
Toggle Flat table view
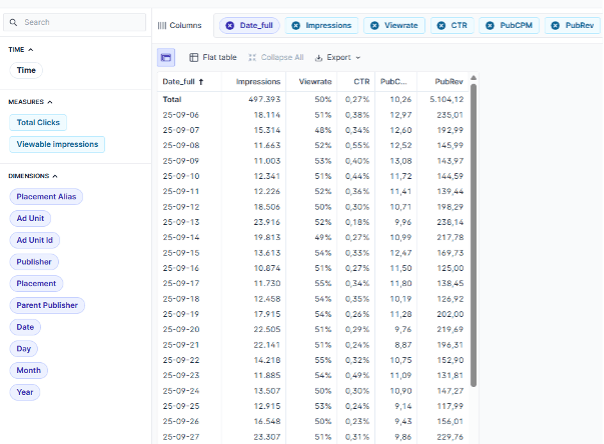pyautogui.click(x=213, y=58)
